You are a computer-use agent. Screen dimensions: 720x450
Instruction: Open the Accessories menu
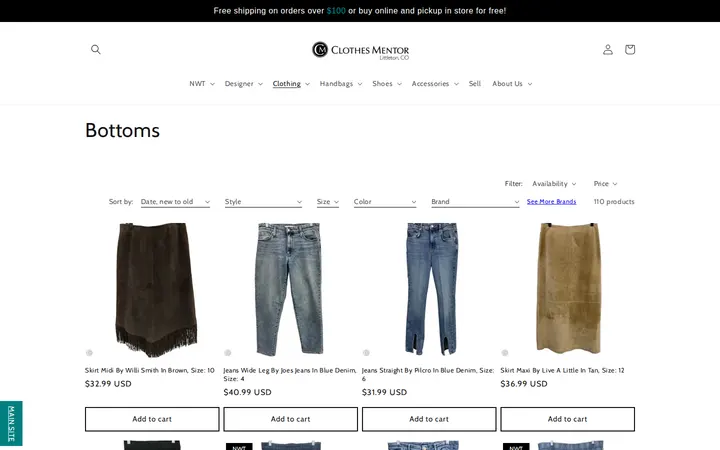pyautogui.click(x=435, y=84)
